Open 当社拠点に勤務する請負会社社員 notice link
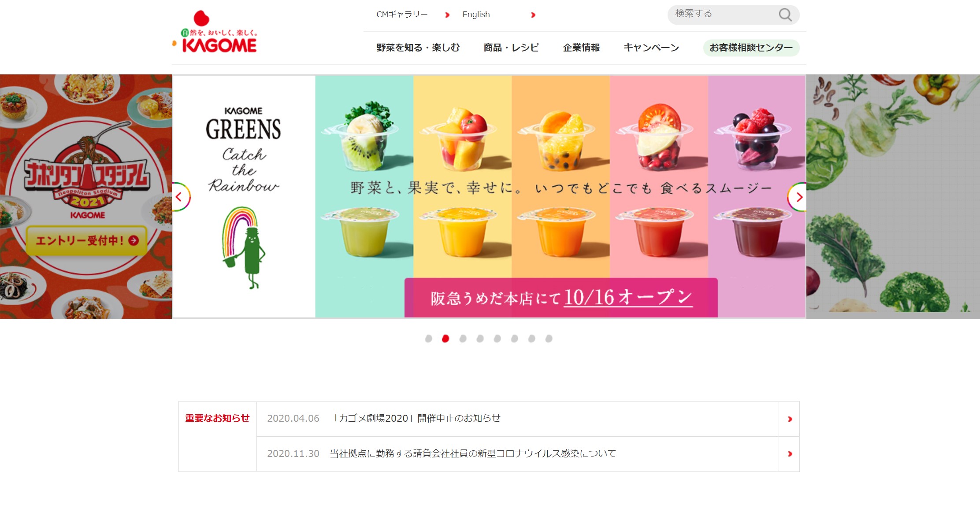 coord(473,454)
